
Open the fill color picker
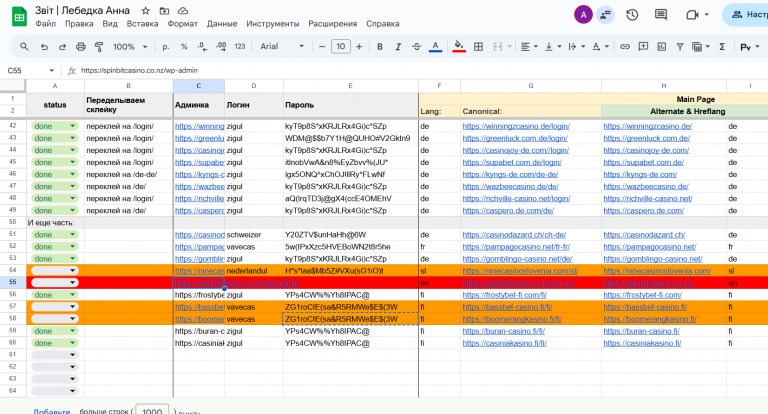coord(459,46)
